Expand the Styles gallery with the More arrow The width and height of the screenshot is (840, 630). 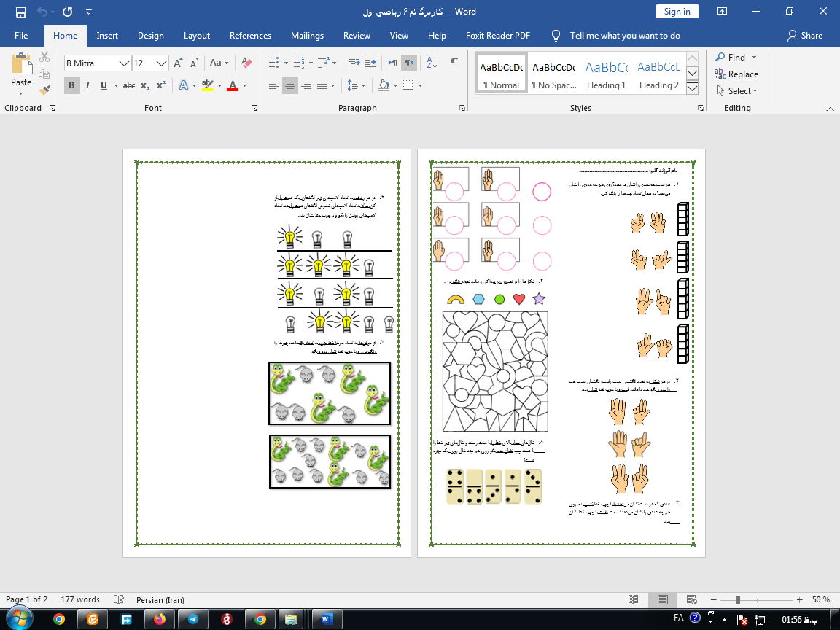coord(692,88)
